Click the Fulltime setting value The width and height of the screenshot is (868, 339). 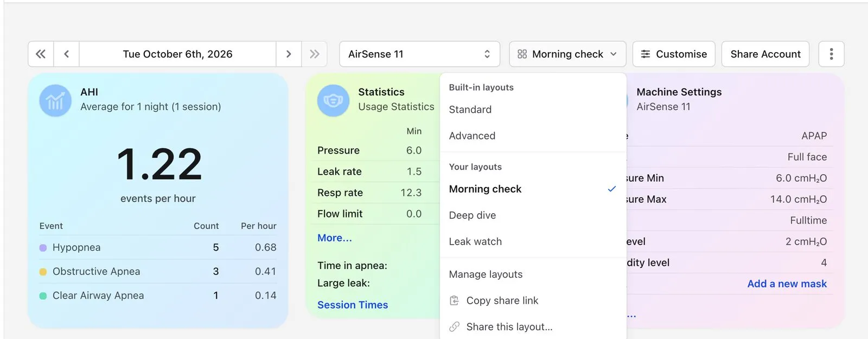(808, 220)
